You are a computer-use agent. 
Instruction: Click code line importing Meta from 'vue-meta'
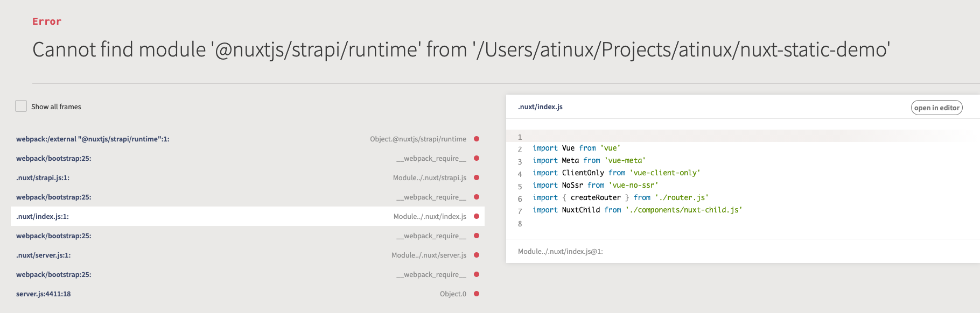(x=589, y=160)
